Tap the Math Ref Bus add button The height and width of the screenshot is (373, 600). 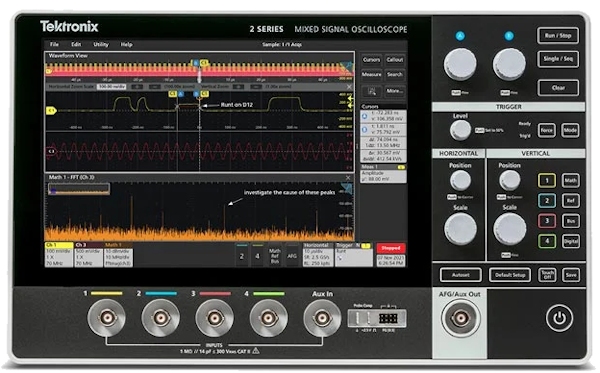pyautogui.click(x=275, y=255)
